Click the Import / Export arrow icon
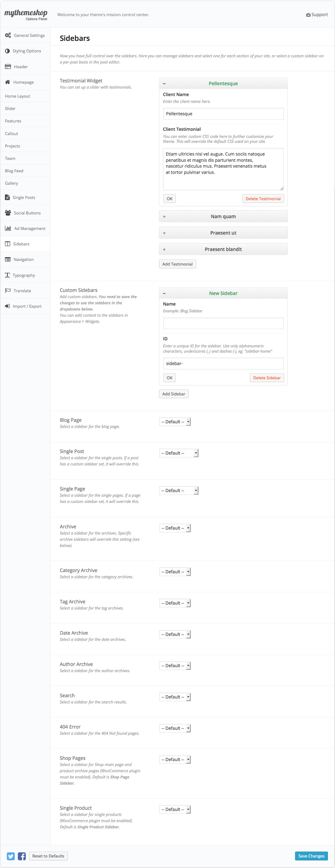The image size is (335, 868). (x=7, y=306)
